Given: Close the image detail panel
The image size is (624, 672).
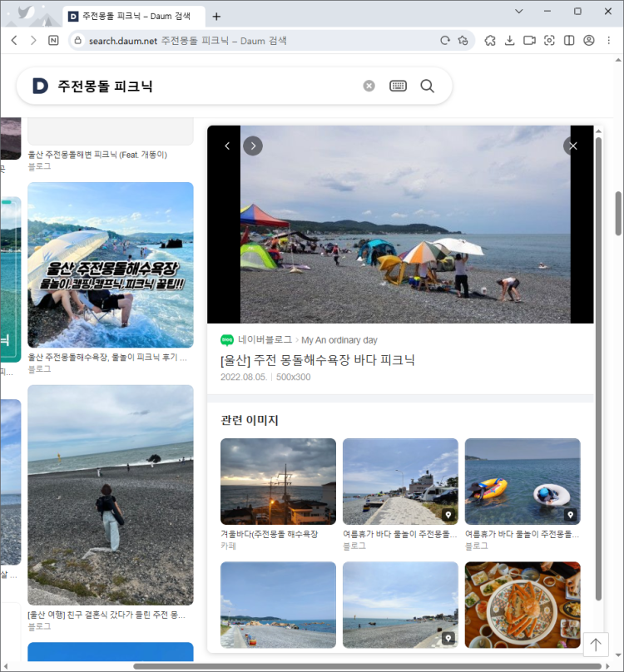Looking at the screenshot, I should tap(572, 146).
